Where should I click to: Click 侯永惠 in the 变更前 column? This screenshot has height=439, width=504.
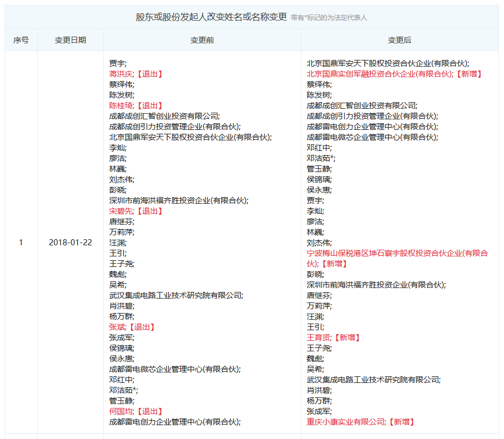click(x=122, y=359)
